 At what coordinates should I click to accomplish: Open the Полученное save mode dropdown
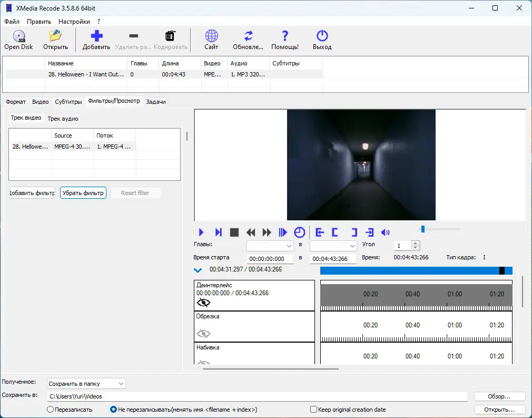[x=86, y=384]
